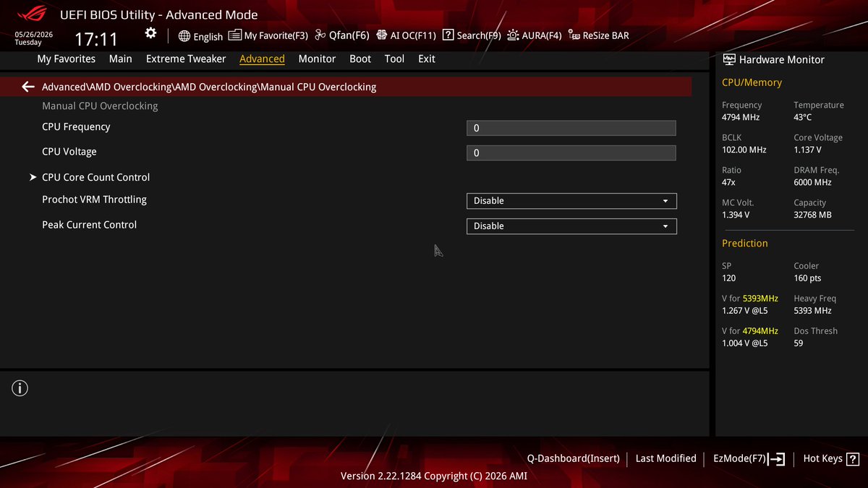Open the Tool tab
The image size is (868, 488).
pyautogui.click(x=394, y=59)
